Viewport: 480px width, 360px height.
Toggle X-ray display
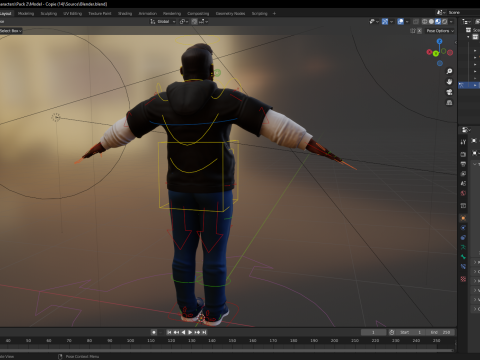click(x=416, y=22)
